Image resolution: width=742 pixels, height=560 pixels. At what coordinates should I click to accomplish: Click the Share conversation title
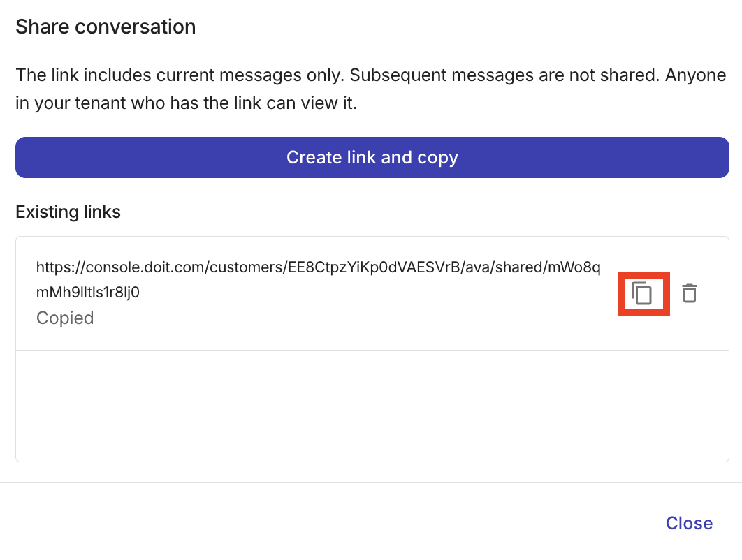click(x=106, y=27)
